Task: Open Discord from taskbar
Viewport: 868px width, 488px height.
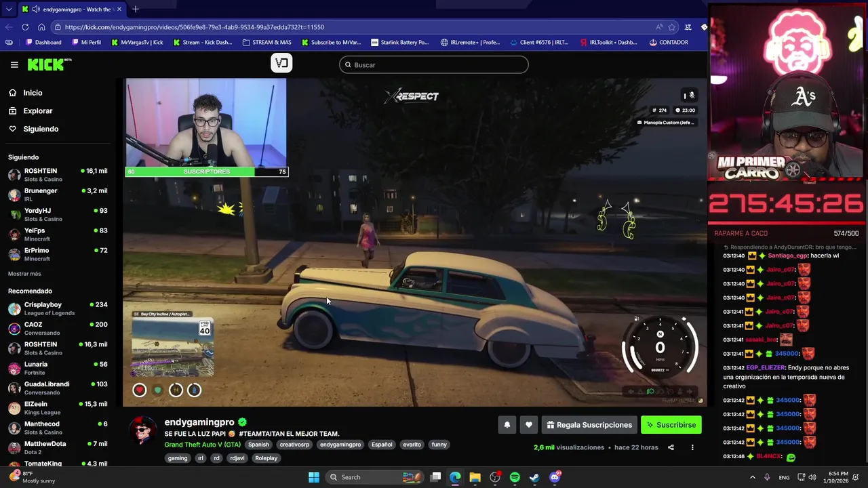Action: tap(555, 477)
